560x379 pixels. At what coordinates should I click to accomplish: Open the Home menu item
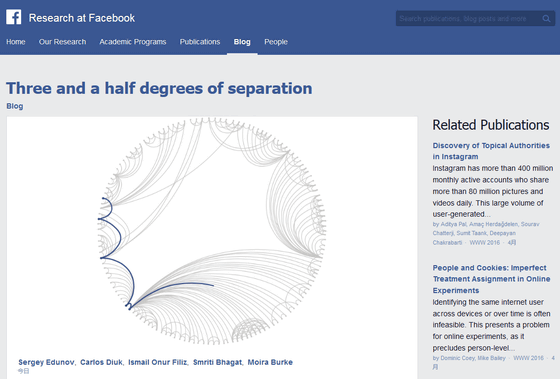coord(16,42)
